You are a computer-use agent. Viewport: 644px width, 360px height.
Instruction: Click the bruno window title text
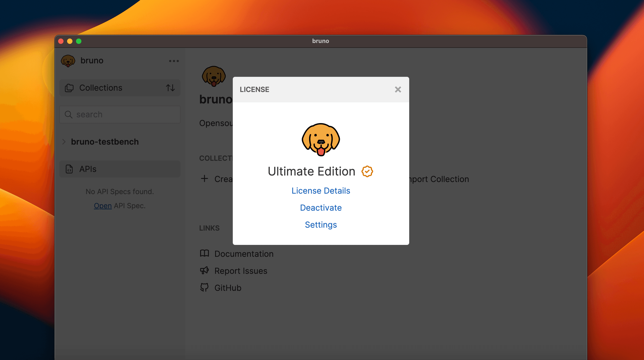click(320, 41)
